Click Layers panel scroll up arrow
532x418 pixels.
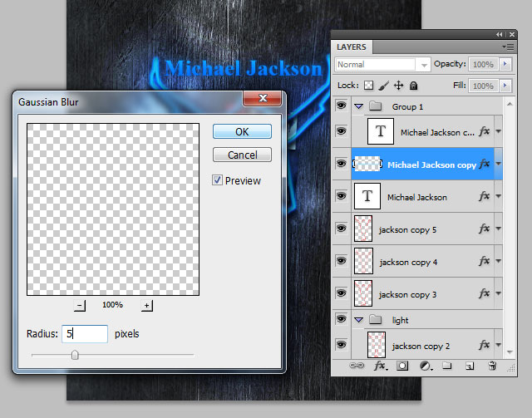(510, 104)
